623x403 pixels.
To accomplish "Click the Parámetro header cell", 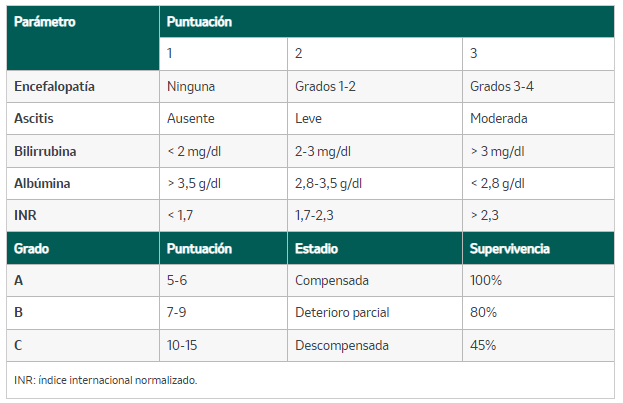I will 83,38.
